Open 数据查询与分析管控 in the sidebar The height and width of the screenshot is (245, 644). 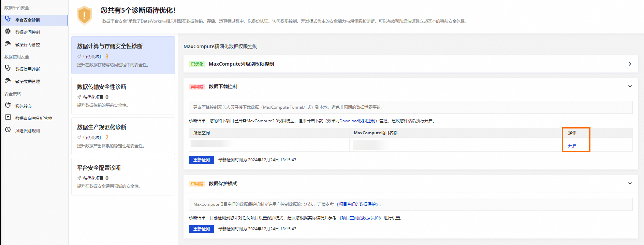coord(34,118)
